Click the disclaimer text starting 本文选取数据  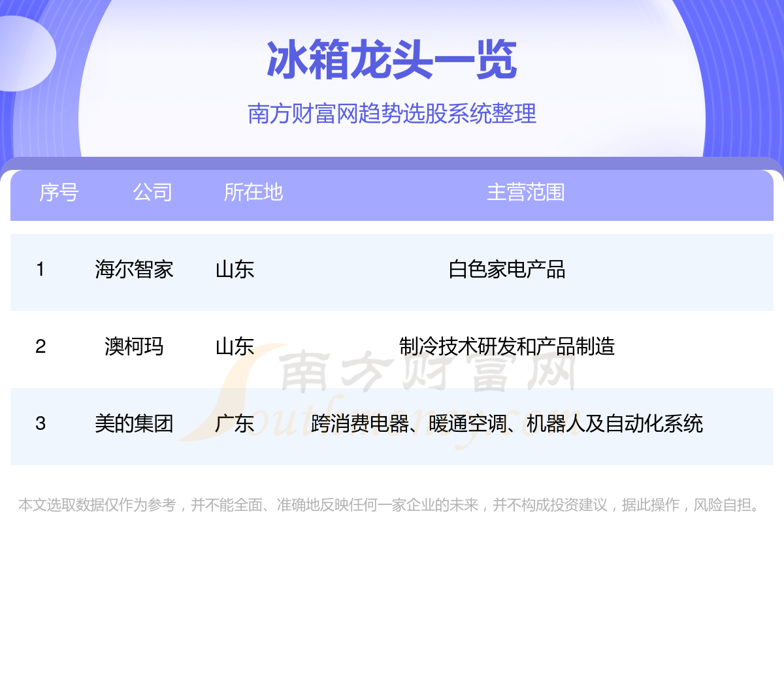pyautogui.click(x=391, y=505)
